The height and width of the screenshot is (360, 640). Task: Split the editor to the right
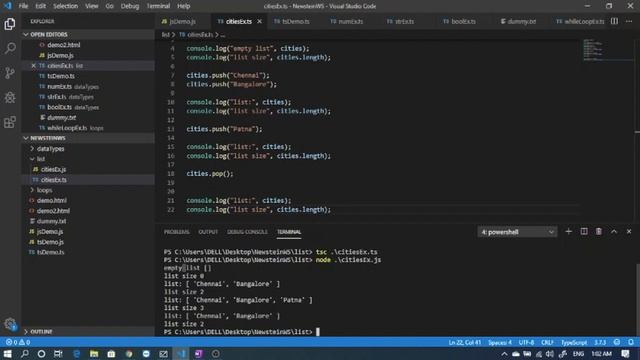tap(614, 21)
